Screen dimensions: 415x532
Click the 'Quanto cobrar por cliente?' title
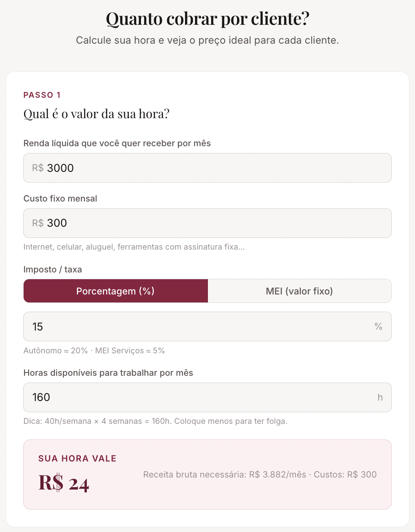207,18
